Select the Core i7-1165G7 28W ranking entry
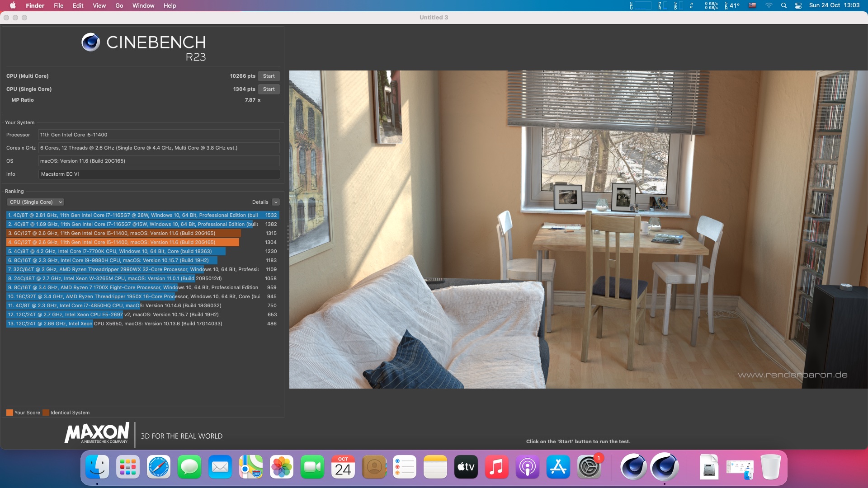Screen dimensions: 868x488 click(133, 215)
